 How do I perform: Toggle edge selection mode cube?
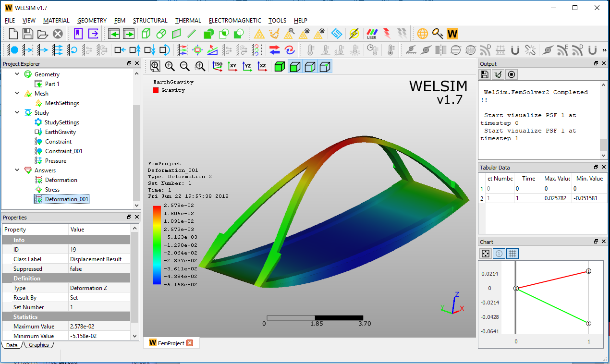tap(310, 66)
